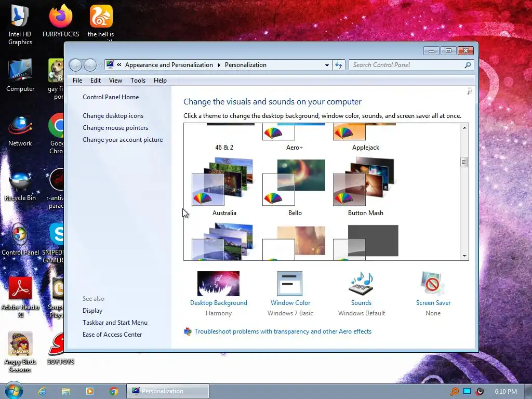Click the Personalization taskbar button
This screenshot has width=532, height=399.
pos(168,391)
